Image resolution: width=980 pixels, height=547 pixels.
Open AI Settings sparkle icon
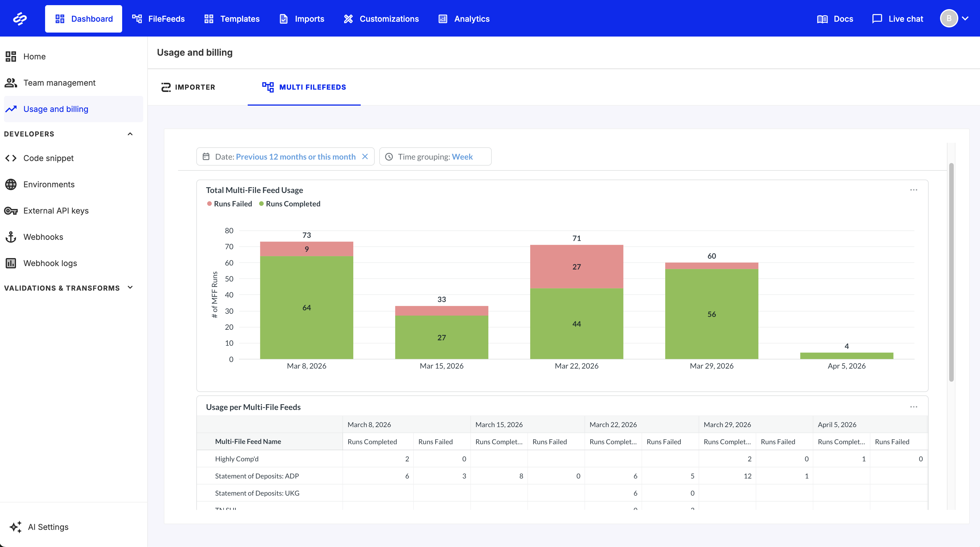(x=16, y=527)
